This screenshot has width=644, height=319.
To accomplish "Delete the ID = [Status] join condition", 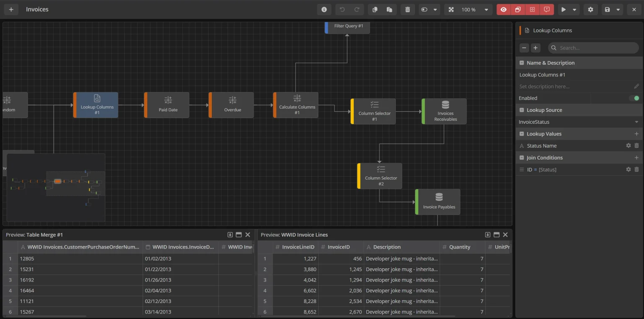I will (636, 170).
